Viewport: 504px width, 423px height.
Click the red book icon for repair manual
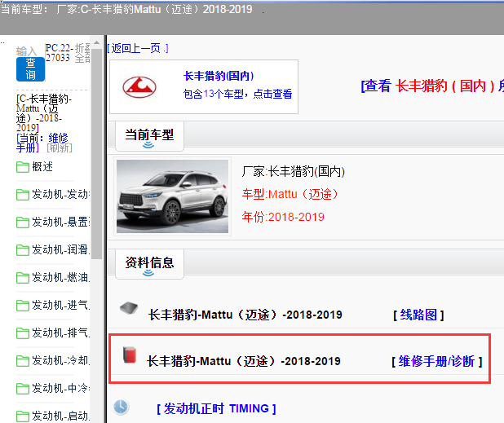click(130, 355)
